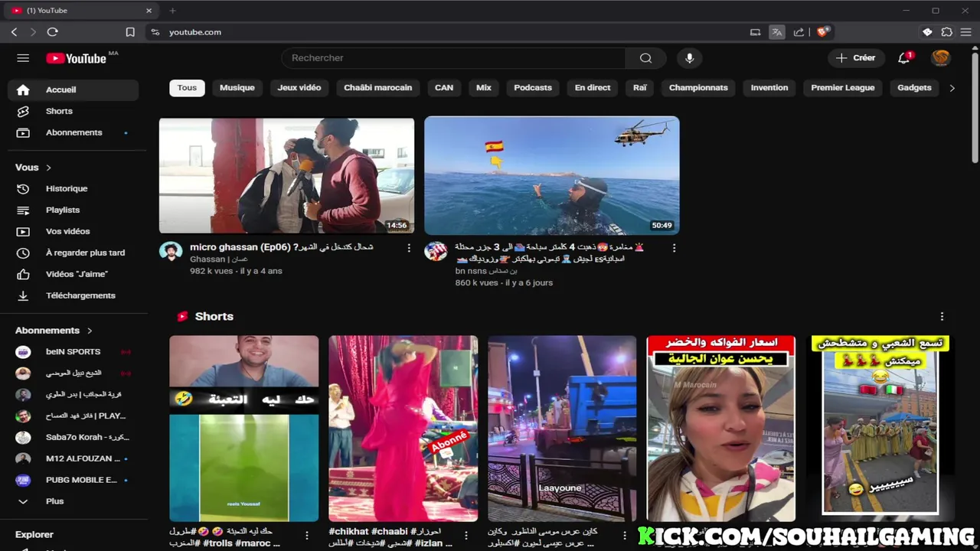Open options for #chikhat #chaabi short
Image resolution: width=980 pixels, height=551 pixels.
click(466, 536)
